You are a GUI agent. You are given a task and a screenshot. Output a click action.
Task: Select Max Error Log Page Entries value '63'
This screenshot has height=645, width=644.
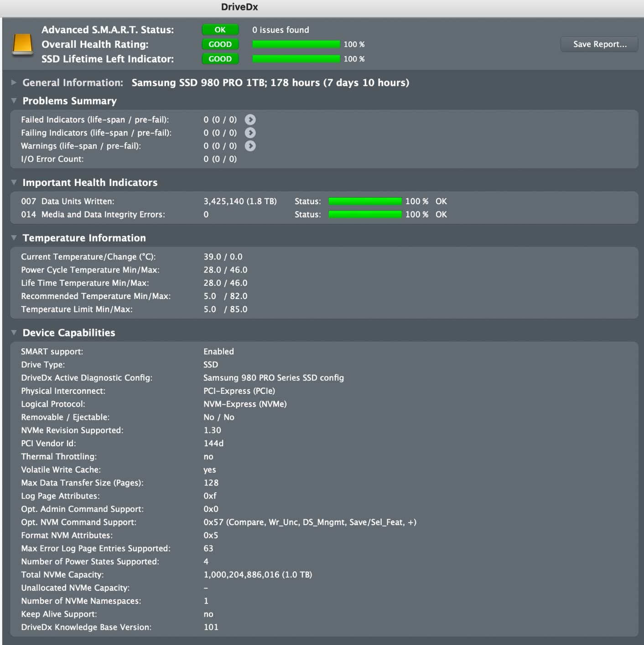[208, 549]
